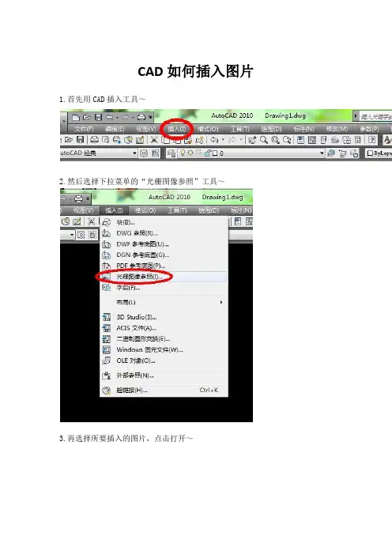
Task: Open Standard toolbar redo history dropdown arrow
Action: pos(241,140)
